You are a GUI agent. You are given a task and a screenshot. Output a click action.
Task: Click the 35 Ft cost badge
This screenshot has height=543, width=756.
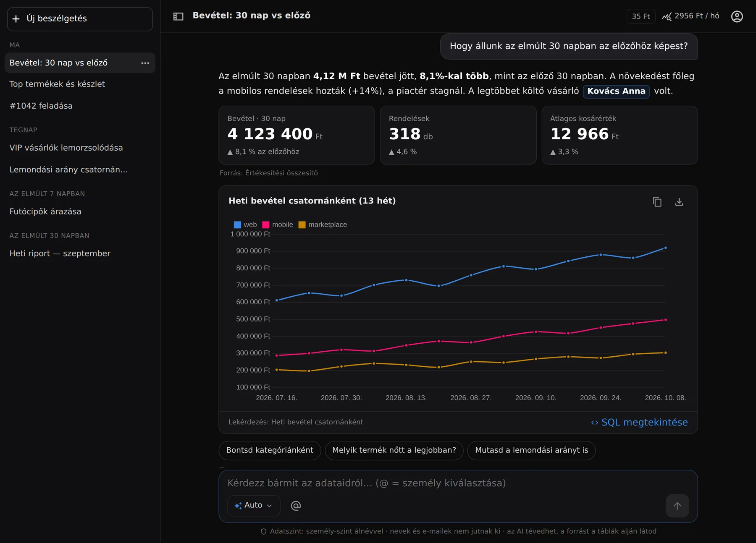641,16
